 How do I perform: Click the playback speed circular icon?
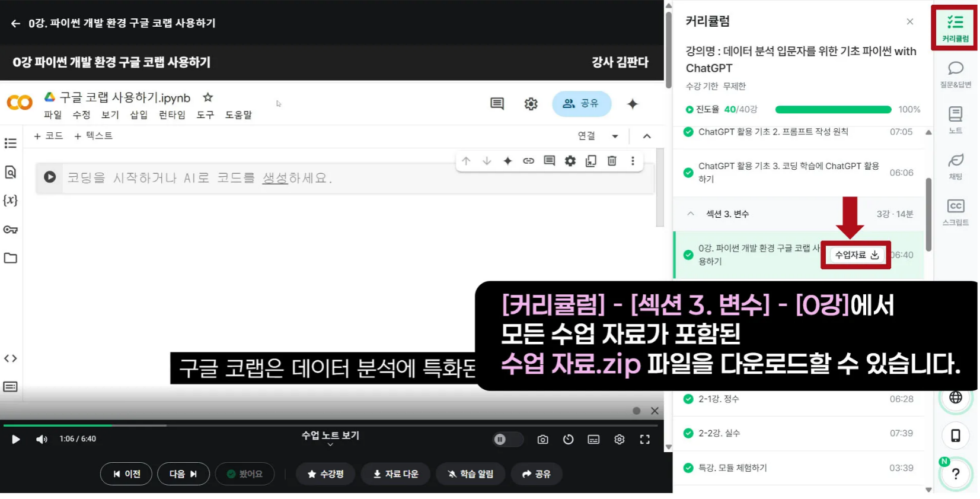(568, 440)
